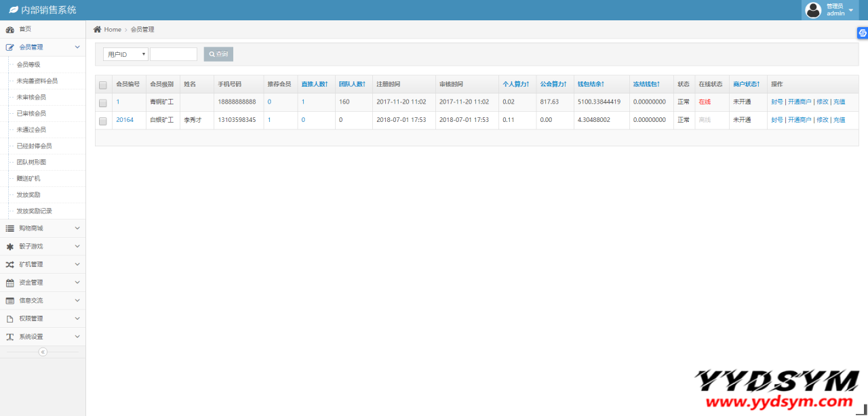Click the search text input field
This screenshot has width=868, height=416.
pyautogui.click(x=174, y=54)
